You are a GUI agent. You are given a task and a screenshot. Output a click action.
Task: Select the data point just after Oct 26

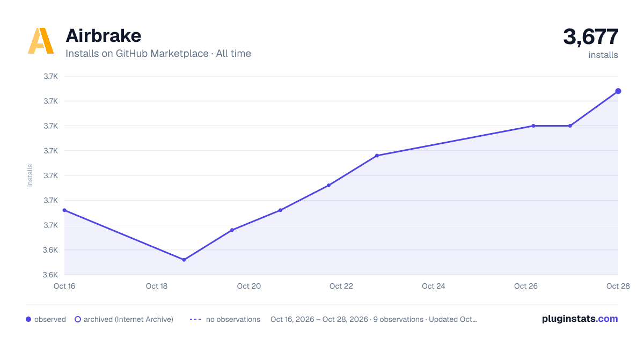tap(533, 126)
